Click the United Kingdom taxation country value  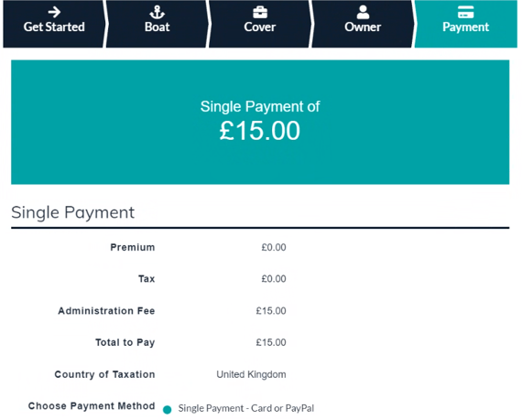pos(251,375)
